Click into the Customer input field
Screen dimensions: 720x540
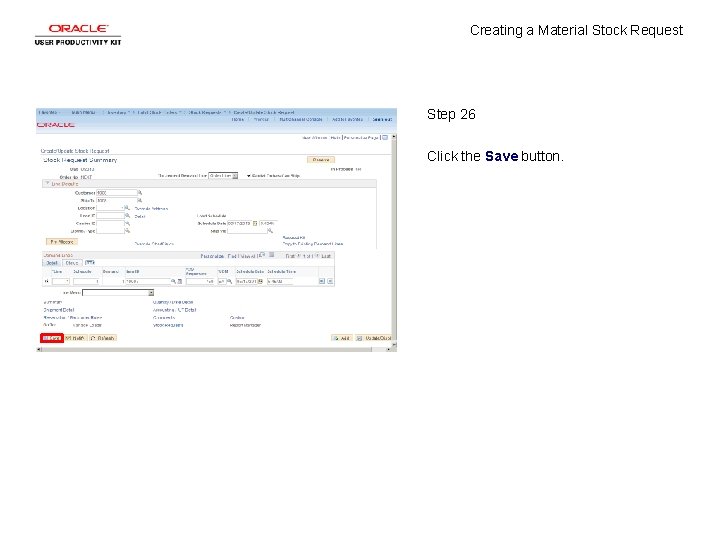[117, 193]
